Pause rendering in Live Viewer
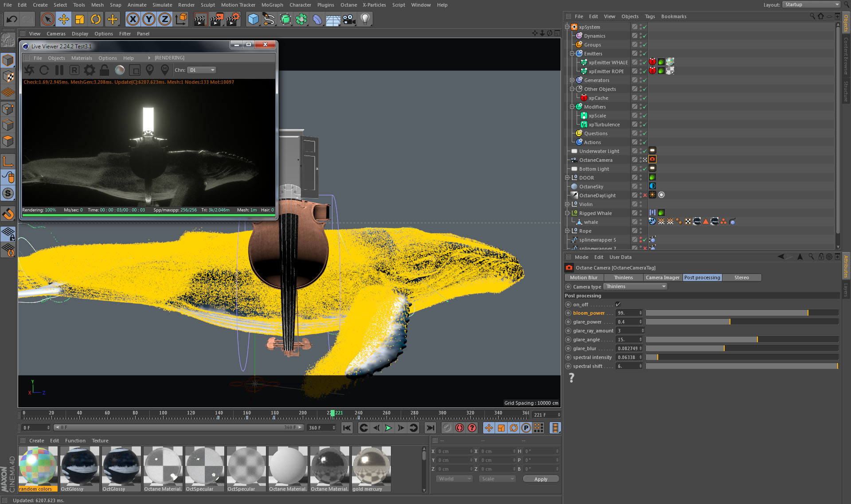Screen dimensions: 851x504 [59, 70]
